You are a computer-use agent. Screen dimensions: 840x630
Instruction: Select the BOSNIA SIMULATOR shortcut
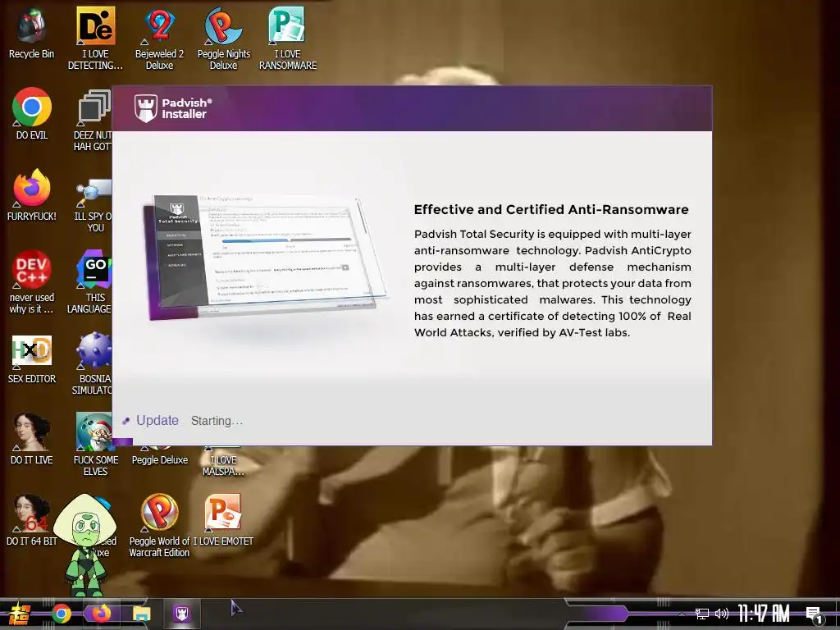(94, 363)
